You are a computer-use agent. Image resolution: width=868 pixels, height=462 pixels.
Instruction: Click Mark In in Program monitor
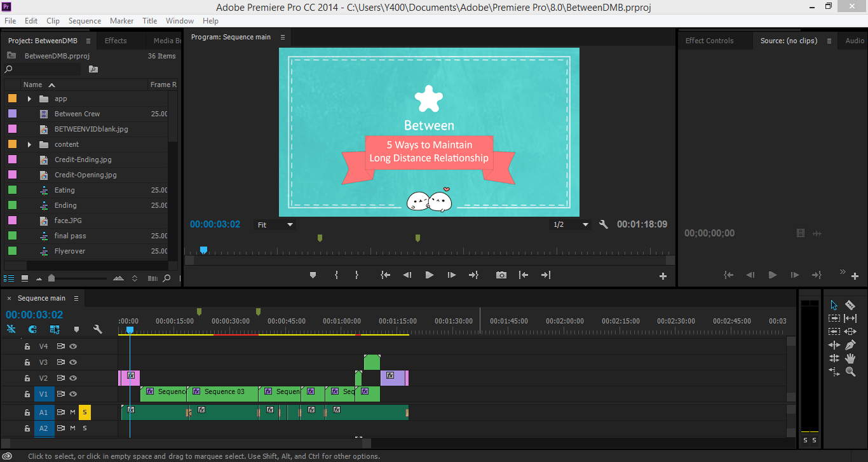(x=336, y=275)
